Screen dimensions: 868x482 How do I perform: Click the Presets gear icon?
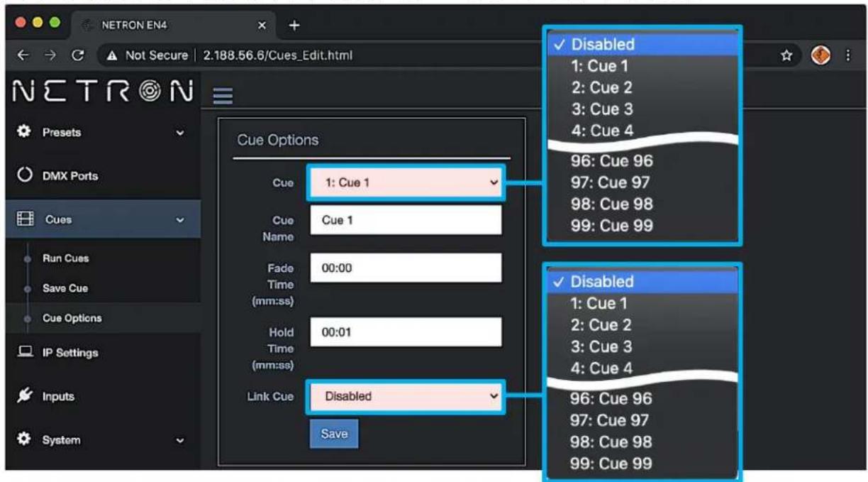pos(23,132)
